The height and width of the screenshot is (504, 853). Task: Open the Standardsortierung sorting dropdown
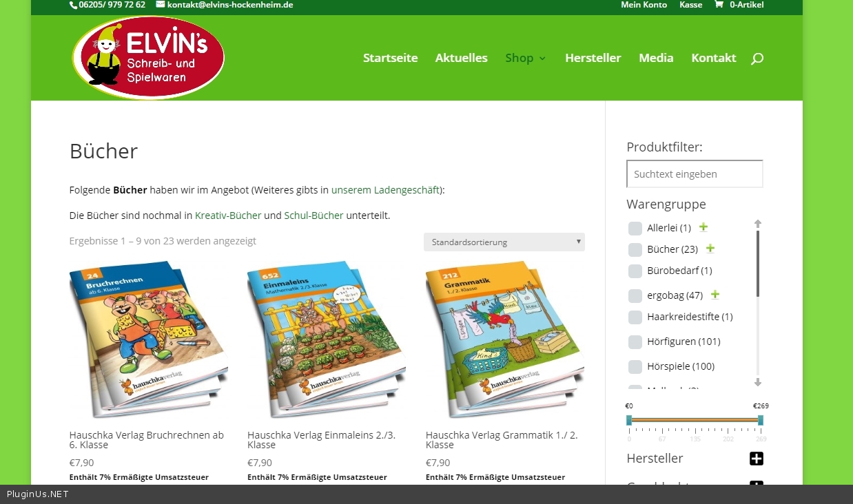pos(504,242)
